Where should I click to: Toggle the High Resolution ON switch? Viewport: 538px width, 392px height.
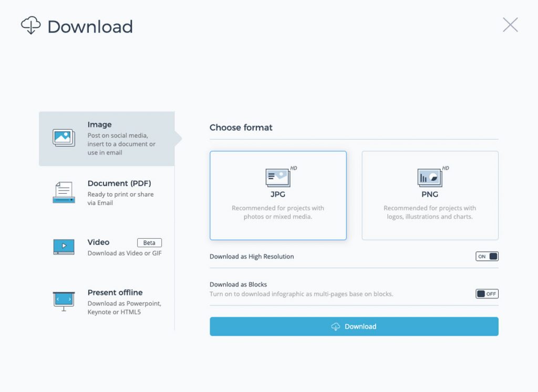[487, 256]
